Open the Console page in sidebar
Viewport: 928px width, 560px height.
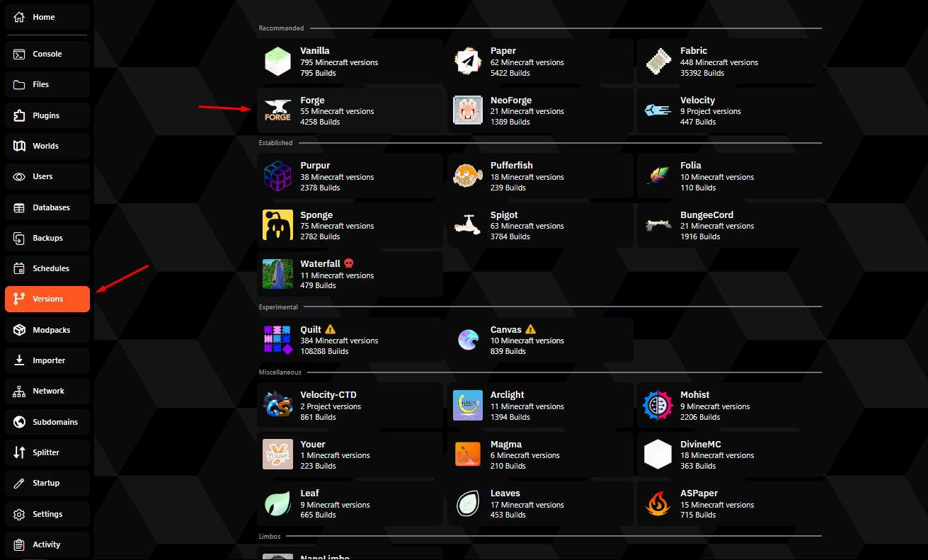(47, 54)
